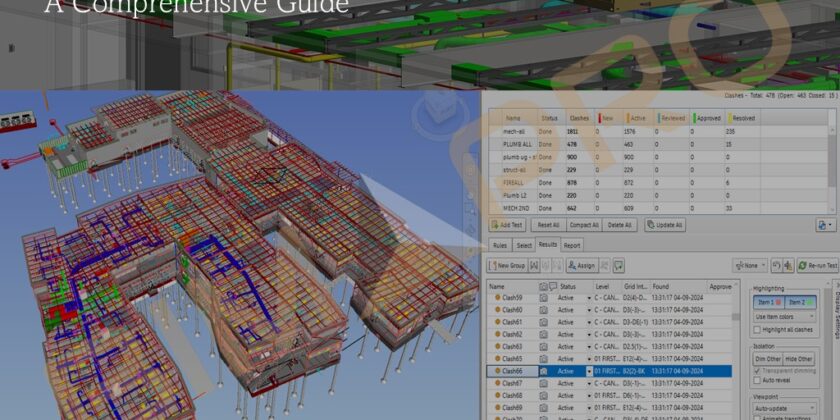Toggle the Item 1 highlight button

[769, 303]
